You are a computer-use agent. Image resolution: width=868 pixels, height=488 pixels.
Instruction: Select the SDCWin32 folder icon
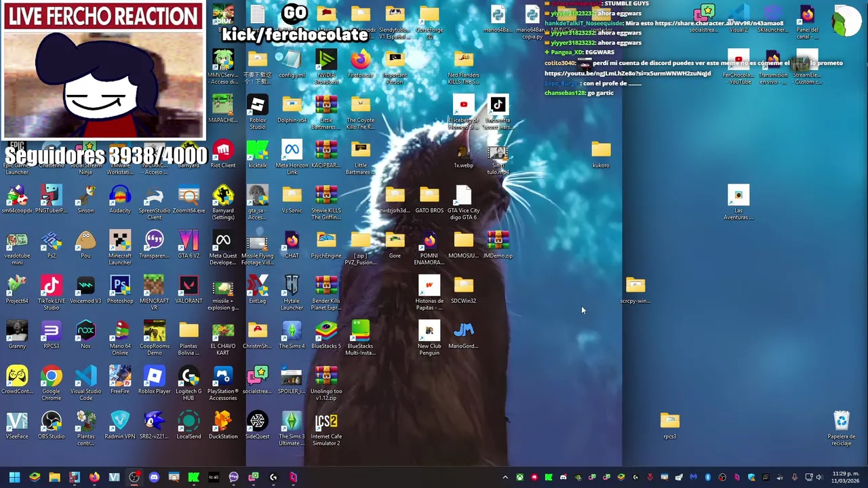[x=463, y=290]
